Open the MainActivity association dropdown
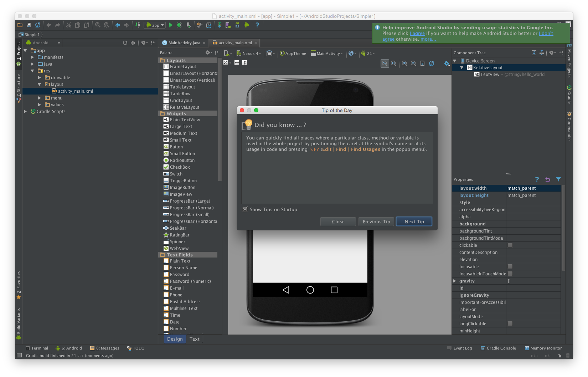 coord(327,54)
